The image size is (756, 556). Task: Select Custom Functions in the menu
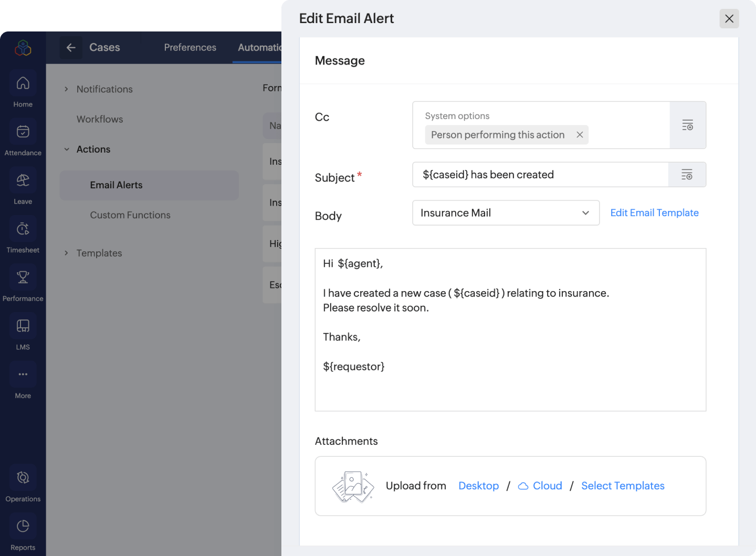(130, 215)
